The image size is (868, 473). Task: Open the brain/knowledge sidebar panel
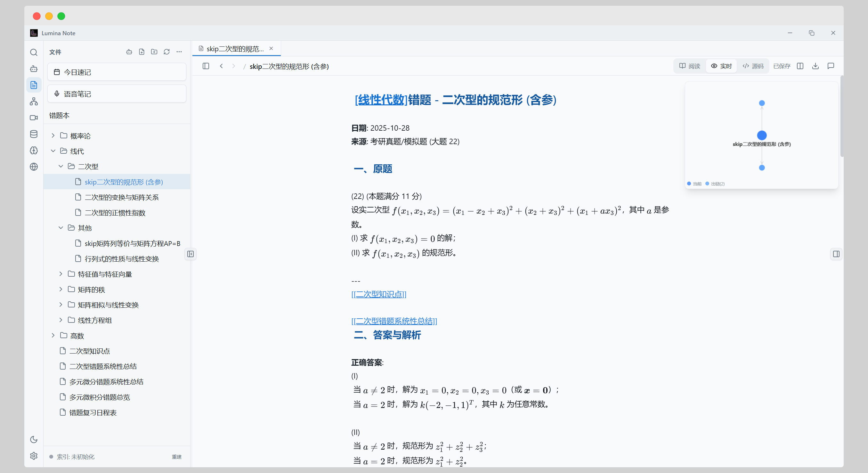pos(34,151)
